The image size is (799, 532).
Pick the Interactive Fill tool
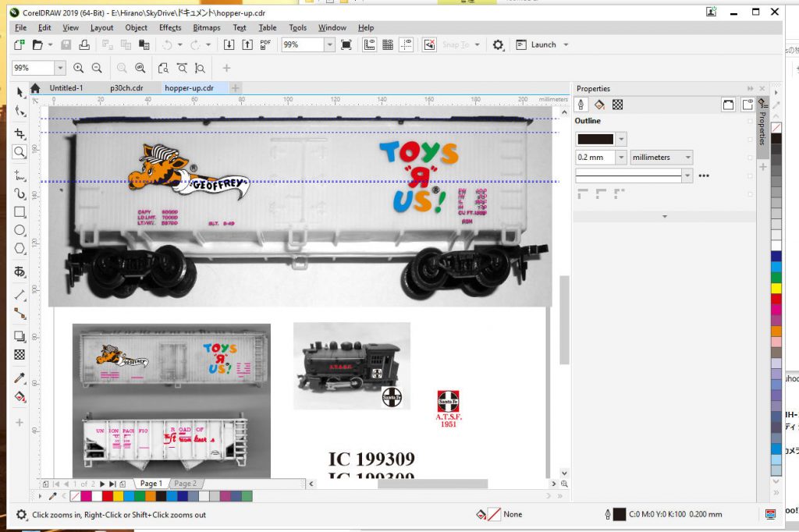[x=20, y=396]
